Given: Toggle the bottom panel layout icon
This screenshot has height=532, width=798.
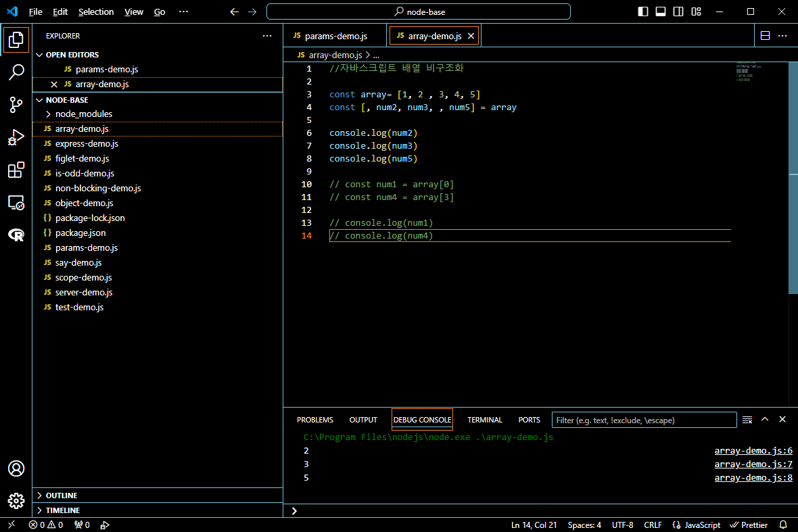Looking at the screenshot, I should pos(661,11).
